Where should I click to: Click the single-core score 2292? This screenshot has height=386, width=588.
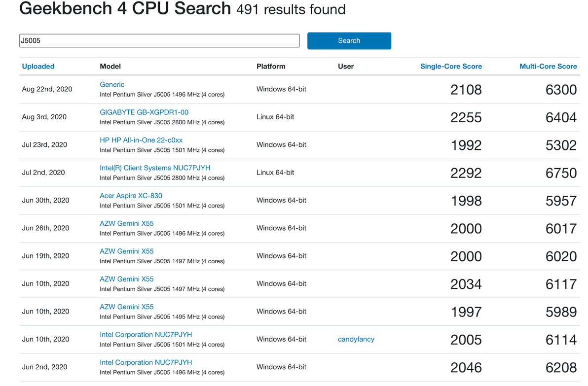tap(466, 173)
